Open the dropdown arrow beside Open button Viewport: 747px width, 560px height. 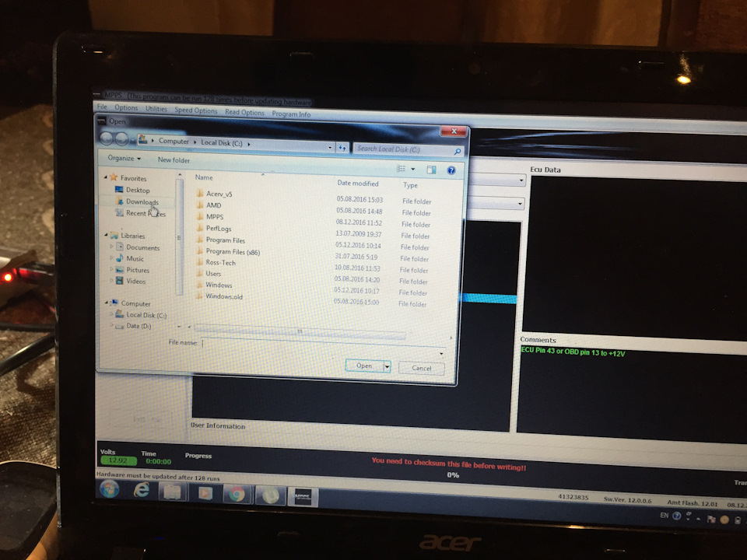coord(387,366)
